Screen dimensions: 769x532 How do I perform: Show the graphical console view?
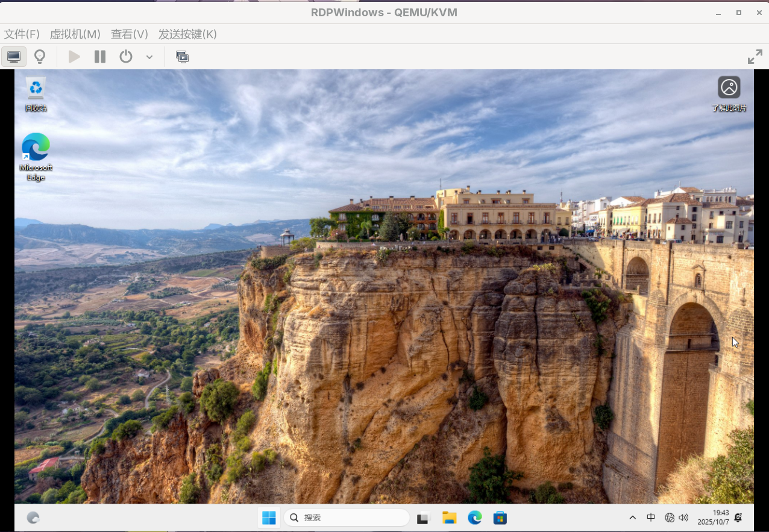14,57
